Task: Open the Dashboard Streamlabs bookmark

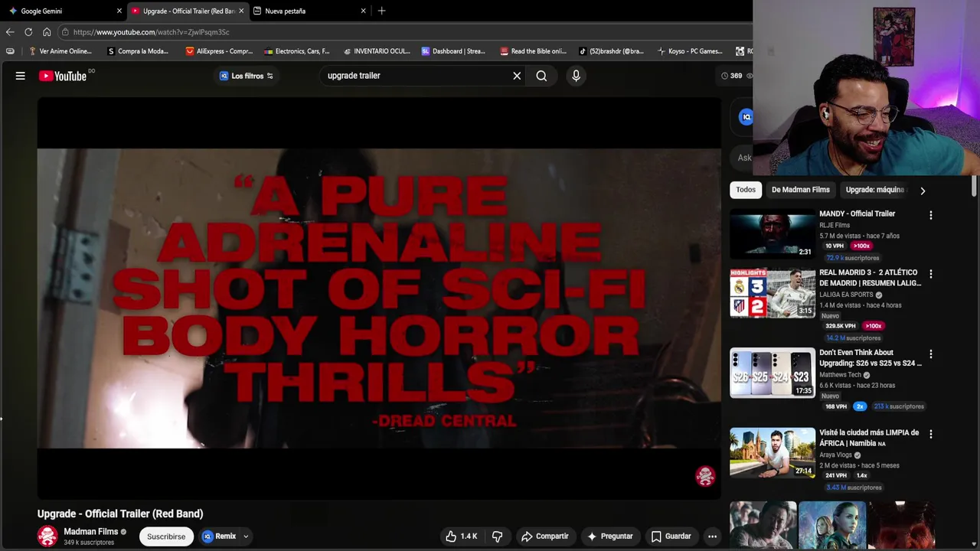Action: pos(453,51)
